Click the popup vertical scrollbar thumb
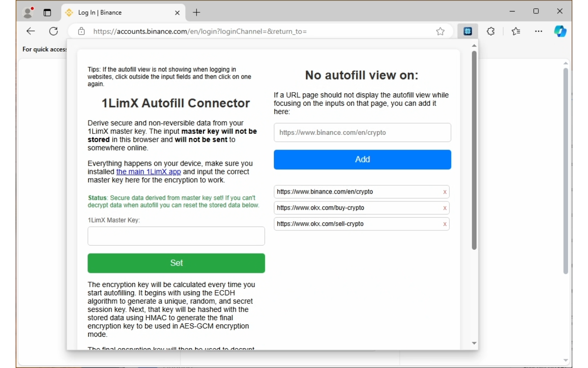The image size is (588, 368). tap(474, 150)
